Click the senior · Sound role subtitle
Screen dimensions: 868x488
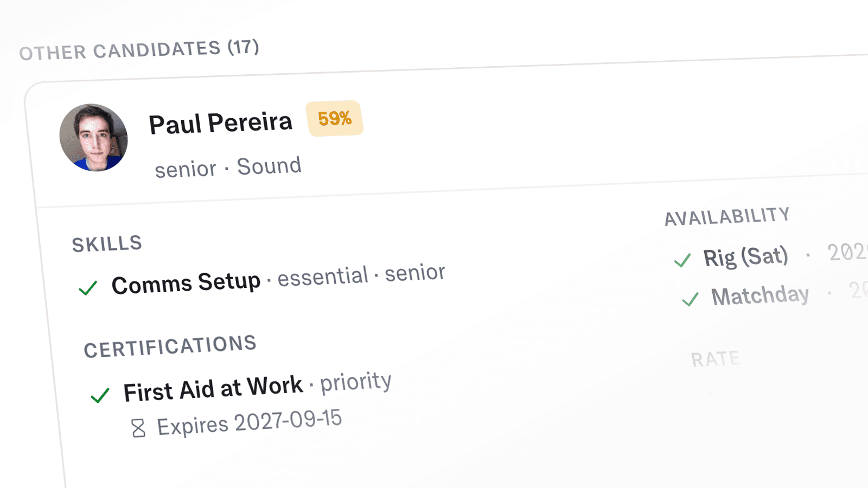click(x=228, y=168)
